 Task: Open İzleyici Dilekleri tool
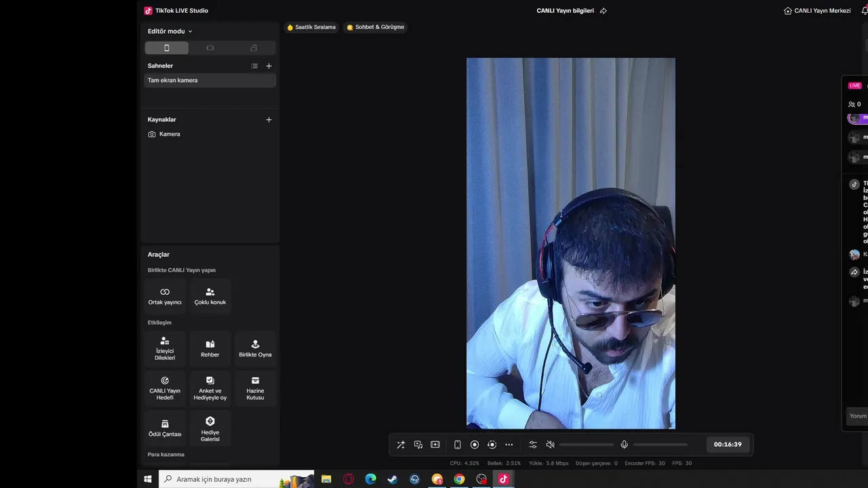click(x=165, y=348)
